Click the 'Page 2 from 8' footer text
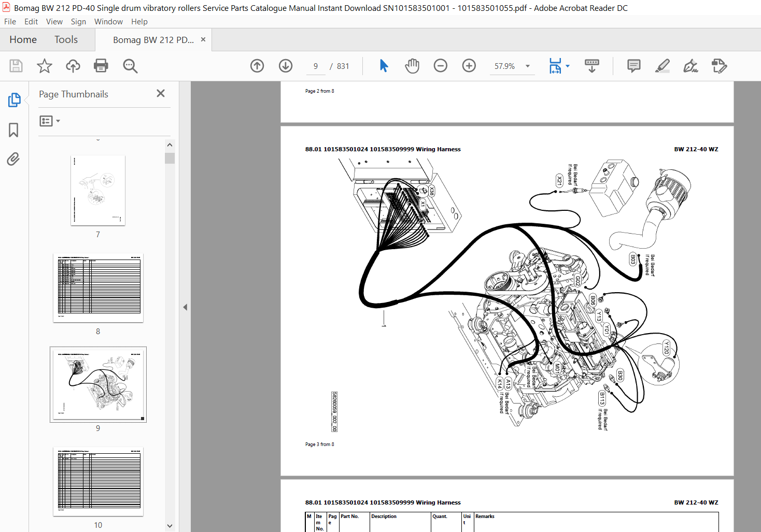 tap(319, 91)
